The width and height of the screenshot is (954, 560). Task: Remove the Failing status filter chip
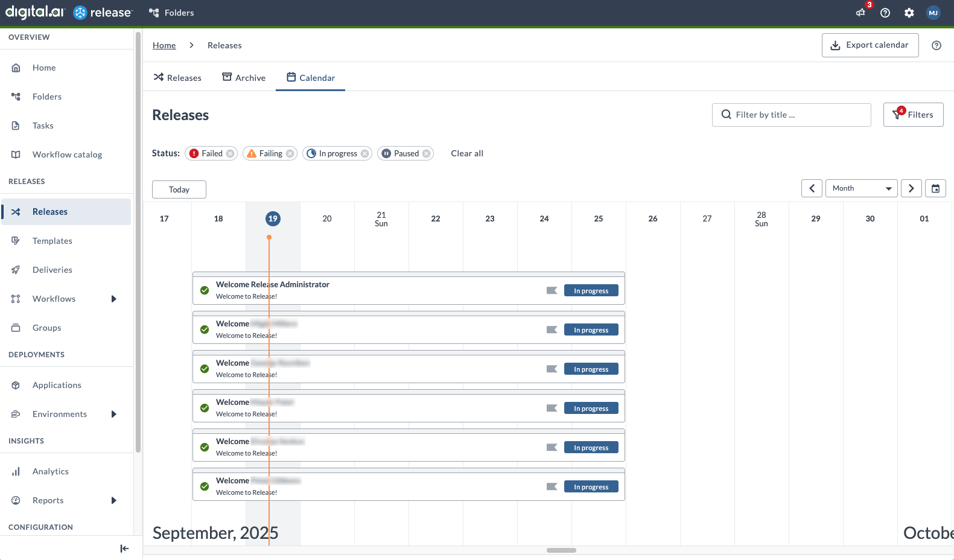[x=290, y=154]
